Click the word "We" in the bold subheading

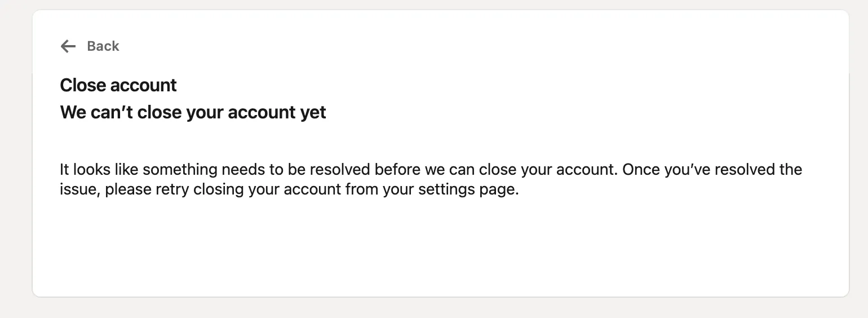[x=73, y=112]
